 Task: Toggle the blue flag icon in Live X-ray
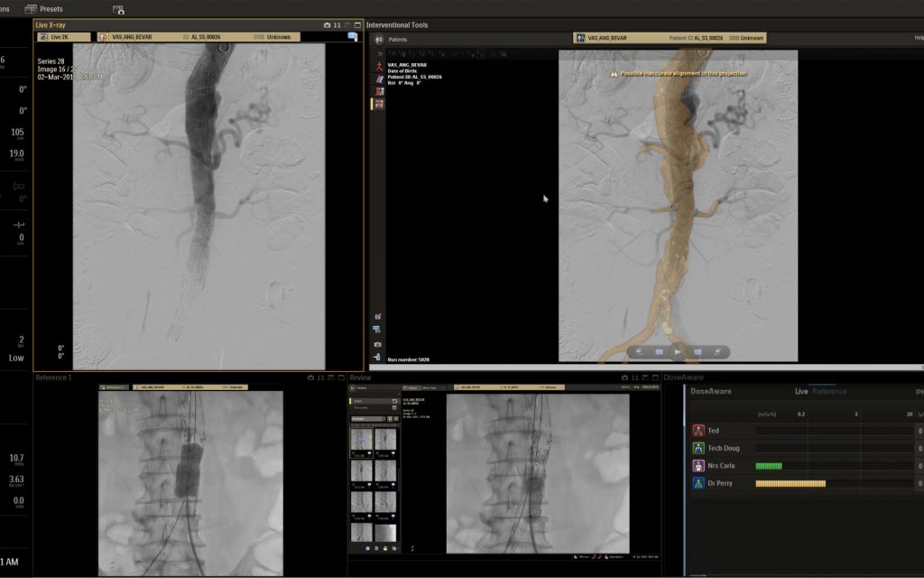(352, 37)
